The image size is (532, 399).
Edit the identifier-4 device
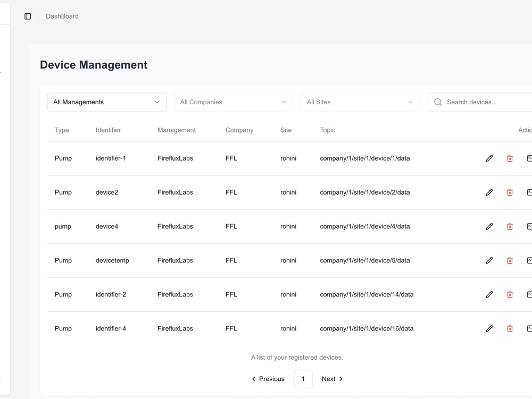coord(489,328)
